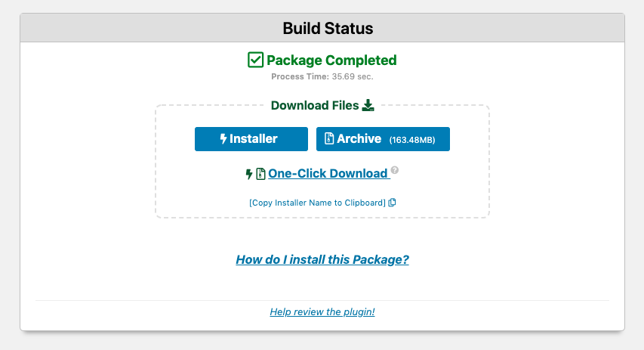
Task: Click the Package Completed status text
Action: pyautogui.click(x=331, y=60)
